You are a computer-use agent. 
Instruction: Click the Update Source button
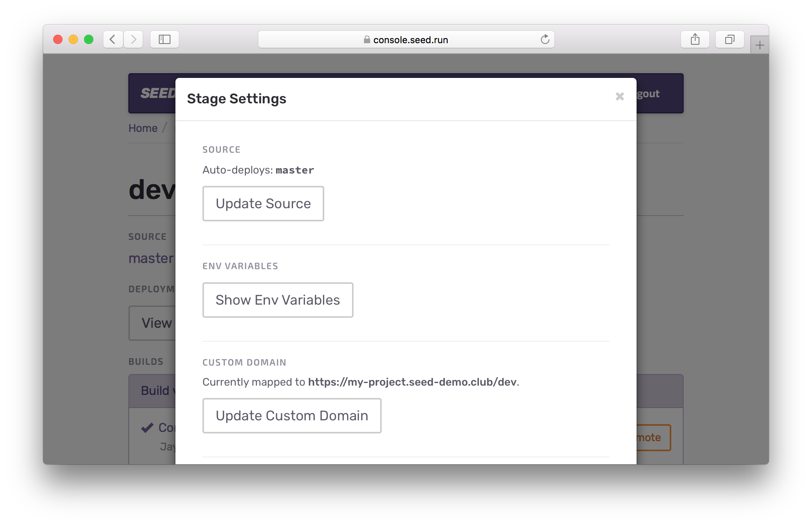coord(263,203)
